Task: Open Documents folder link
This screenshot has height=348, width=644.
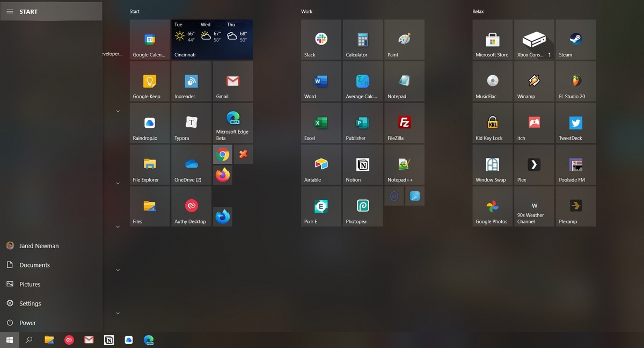Action: click(x=34, y=265)
